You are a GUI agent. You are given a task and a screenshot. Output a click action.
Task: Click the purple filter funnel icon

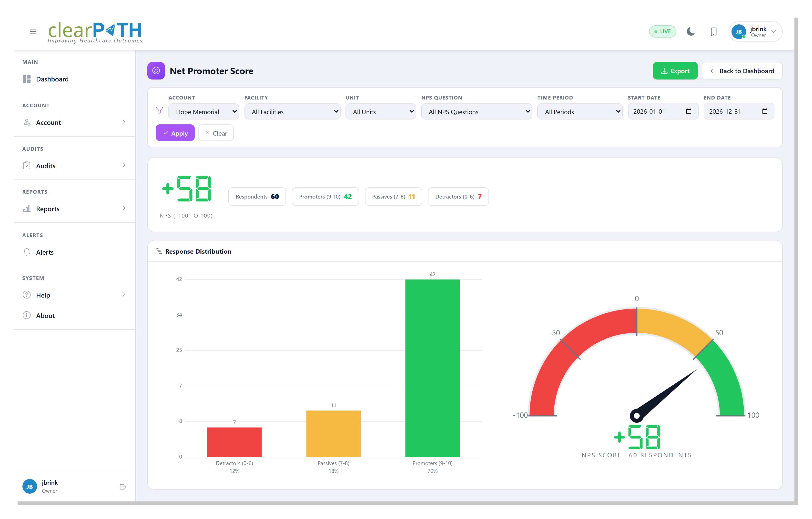click(x=160, y=110)
